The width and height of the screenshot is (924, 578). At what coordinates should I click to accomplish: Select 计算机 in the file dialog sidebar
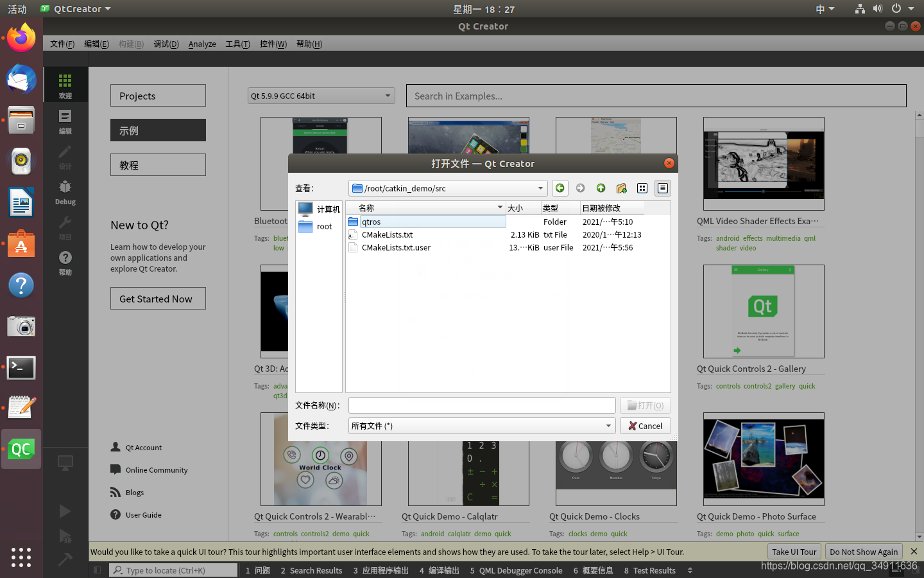point(319,209)
